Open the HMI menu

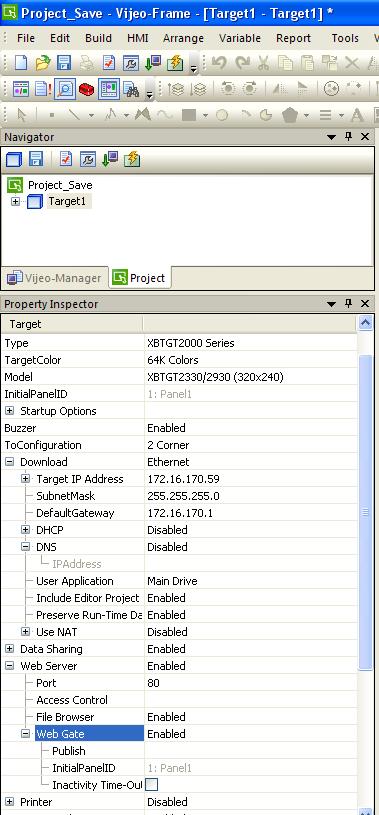(138, 38)
